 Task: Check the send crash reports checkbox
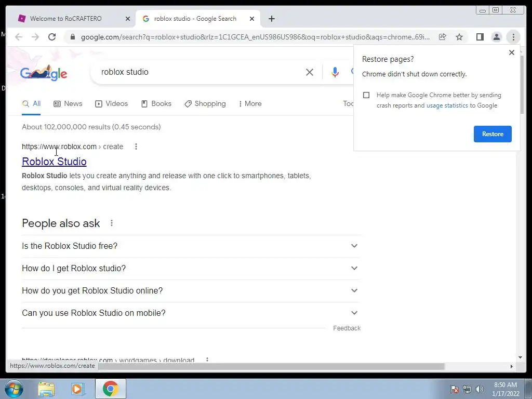point(366,95)
